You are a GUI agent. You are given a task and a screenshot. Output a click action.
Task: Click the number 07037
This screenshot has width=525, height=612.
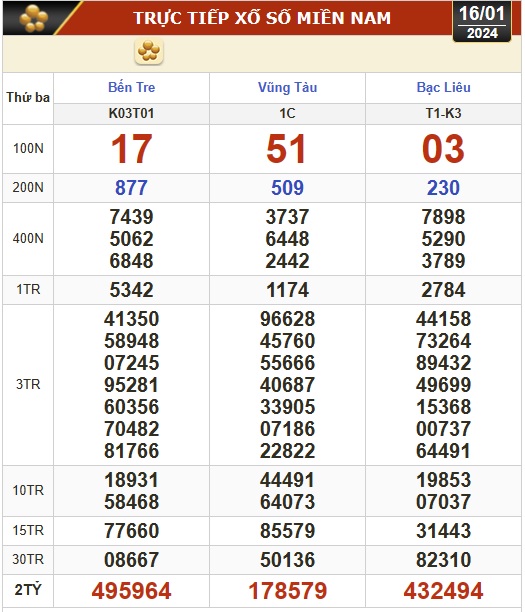click(443, 502)
